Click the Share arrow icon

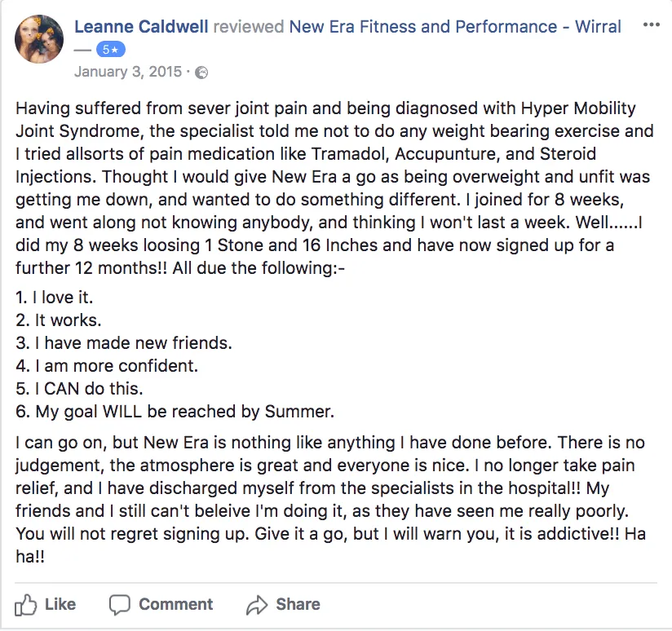[x=257, y=605]
